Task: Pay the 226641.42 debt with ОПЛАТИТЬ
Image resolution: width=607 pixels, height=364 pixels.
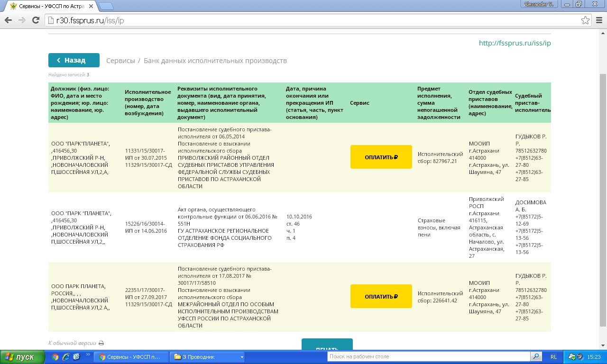Action: [x=381, y=296]
